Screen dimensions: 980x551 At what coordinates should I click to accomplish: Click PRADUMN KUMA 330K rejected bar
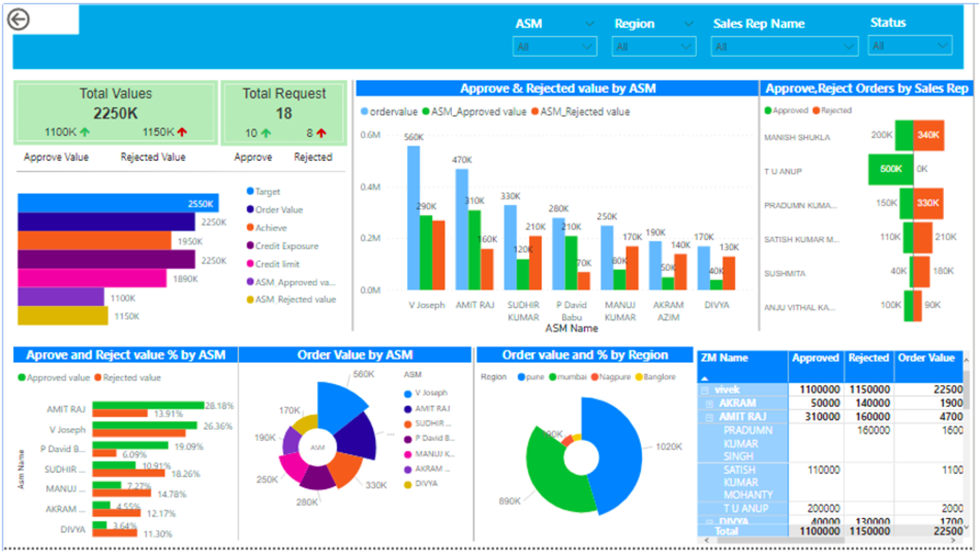tap(929, 204)
